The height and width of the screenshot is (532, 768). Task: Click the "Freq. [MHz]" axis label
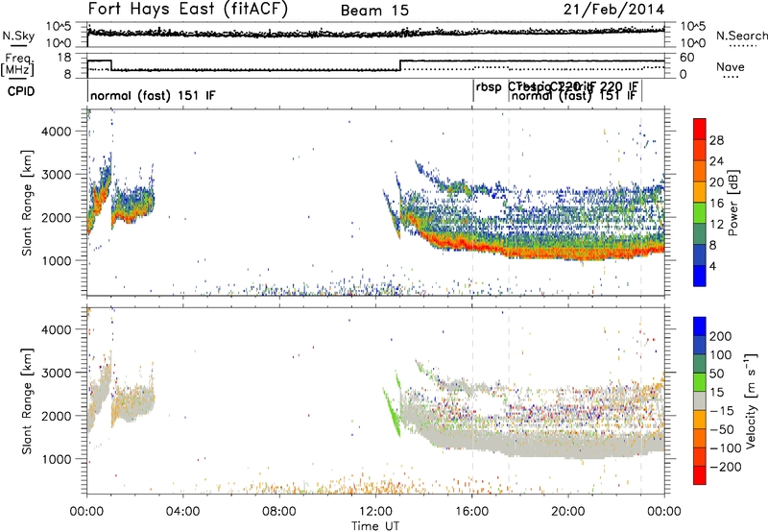17,64
